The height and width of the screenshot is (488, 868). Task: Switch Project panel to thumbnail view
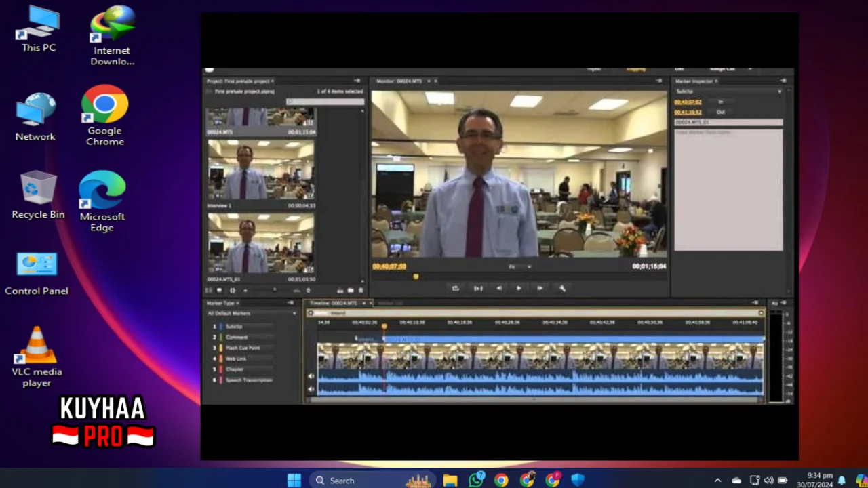click(219, 290)
